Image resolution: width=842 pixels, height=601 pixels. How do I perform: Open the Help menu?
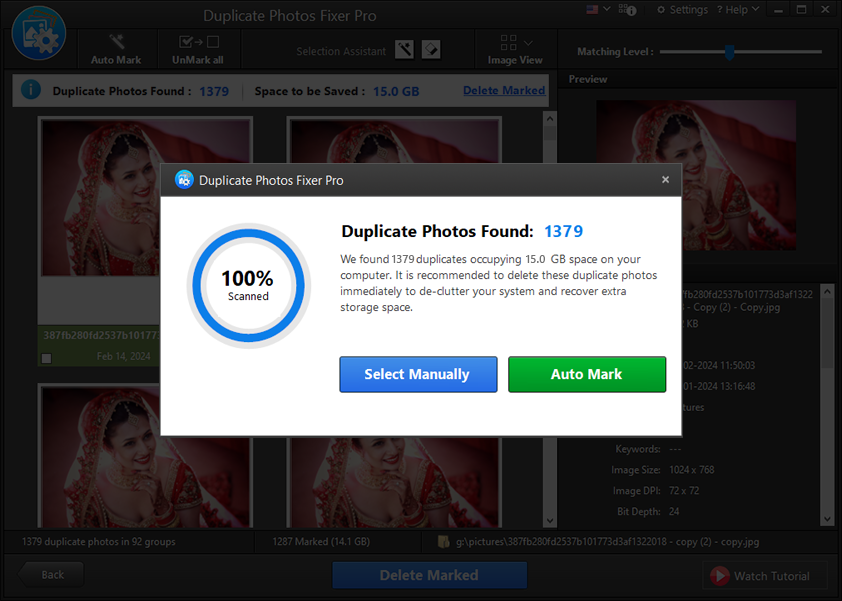[738, 10]
